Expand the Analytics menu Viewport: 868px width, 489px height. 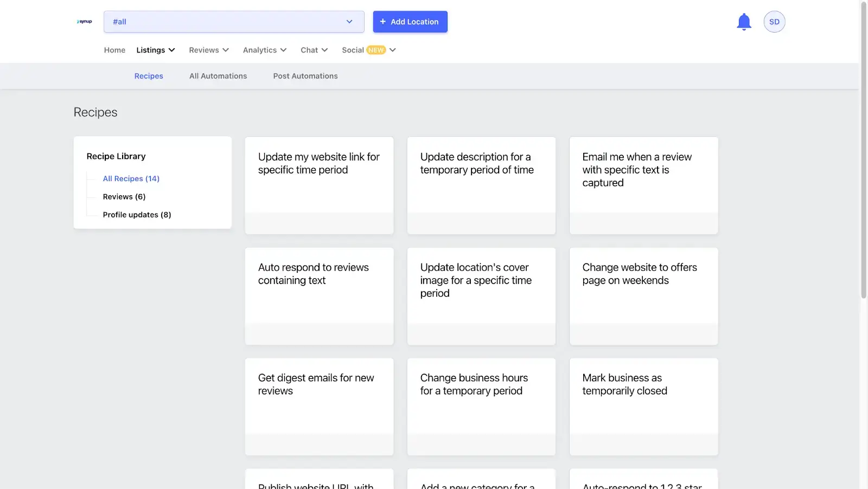coord(265,50)
